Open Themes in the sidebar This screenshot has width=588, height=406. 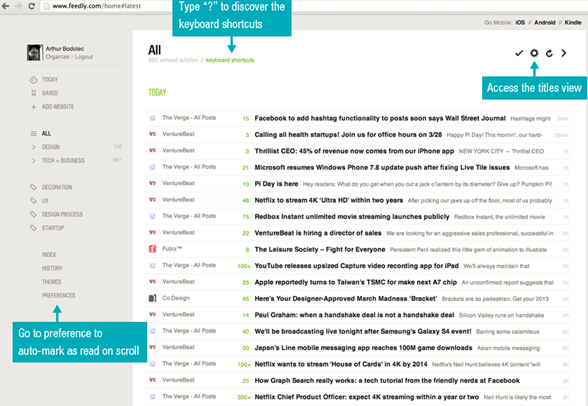pos(51,282)
